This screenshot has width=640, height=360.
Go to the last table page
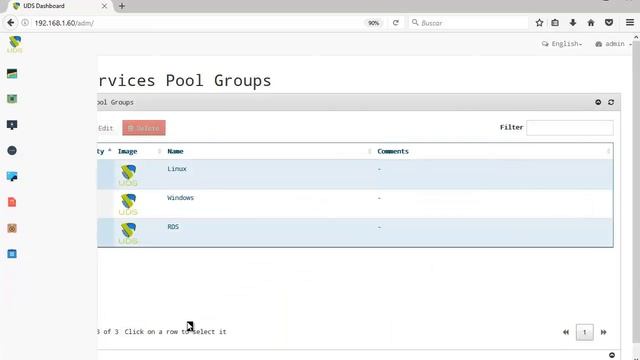point(603,332)
